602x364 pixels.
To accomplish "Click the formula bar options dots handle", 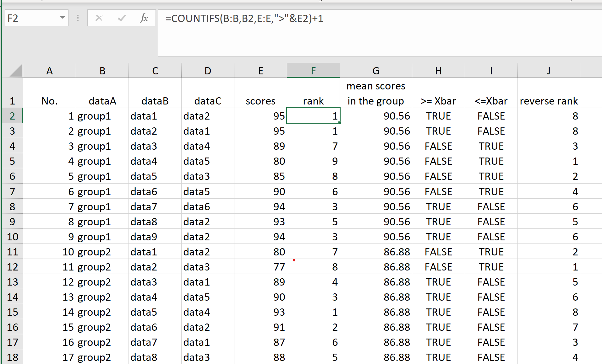I will (x=78, y=18).
